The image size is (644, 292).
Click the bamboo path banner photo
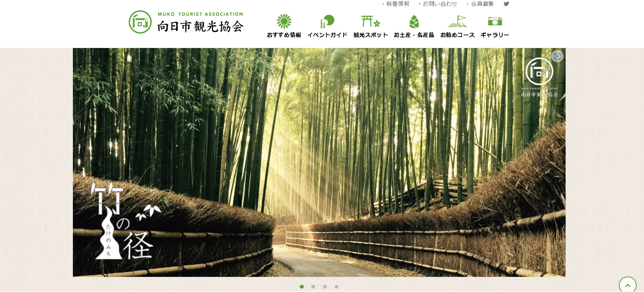tap(319, 162)
